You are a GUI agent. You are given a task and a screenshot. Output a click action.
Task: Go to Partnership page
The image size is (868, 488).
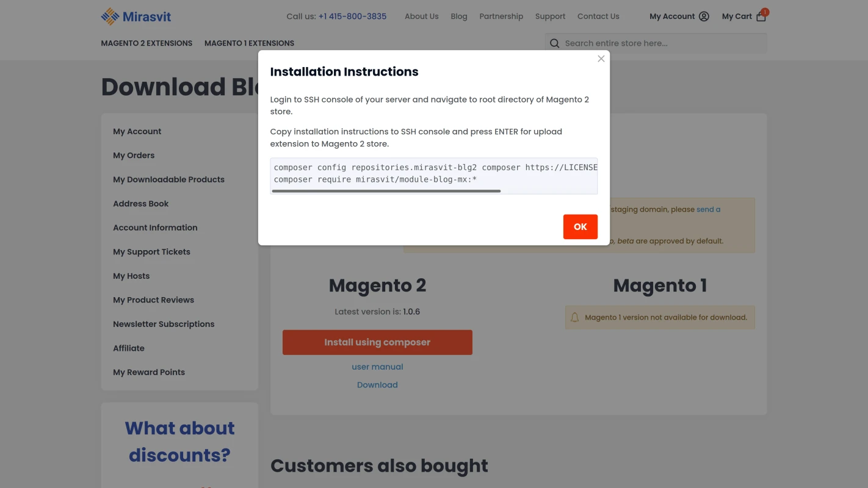coord(501,16)
